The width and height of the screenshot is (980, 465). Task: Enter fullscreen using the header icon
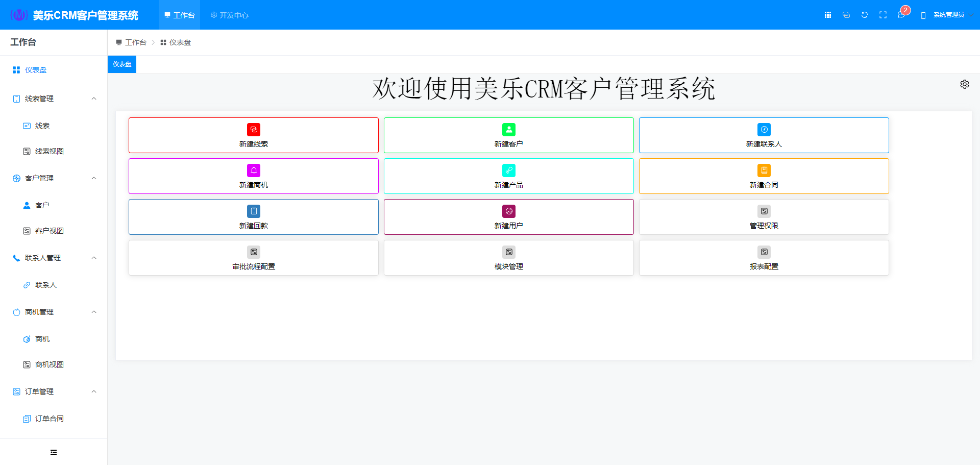tap(883, 15)
